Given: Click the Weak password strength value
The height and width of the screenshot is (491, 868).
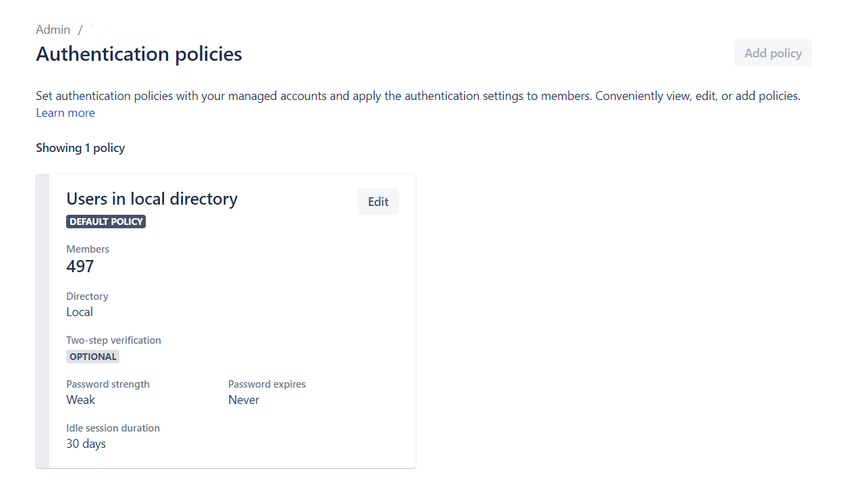Looking at the screenshot, I should 81,400.
